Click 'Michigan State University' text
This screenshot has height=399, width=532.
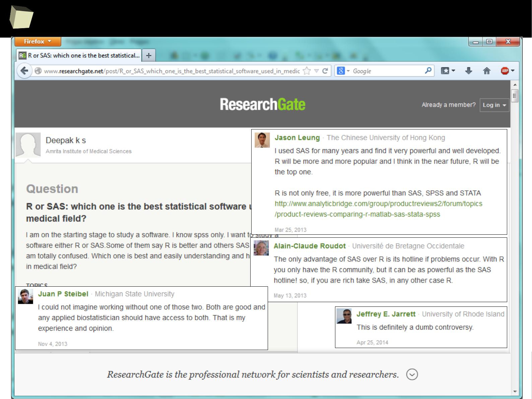(x=134, y=294)
